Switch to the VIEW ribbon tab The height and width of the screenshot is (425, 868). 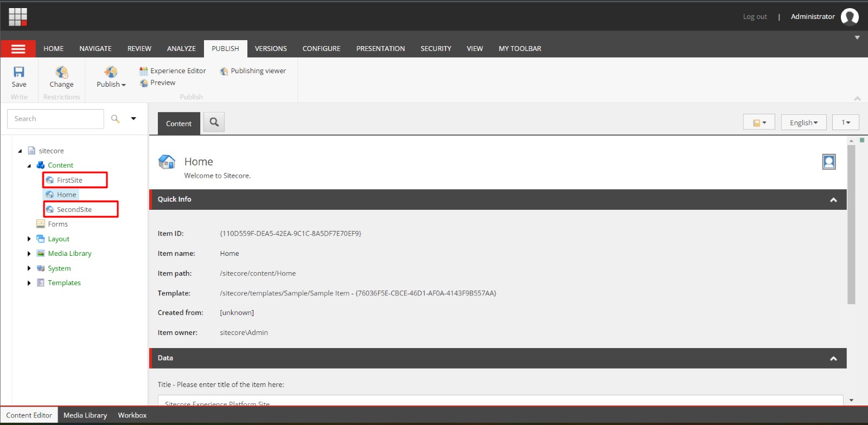click(475, 49)
